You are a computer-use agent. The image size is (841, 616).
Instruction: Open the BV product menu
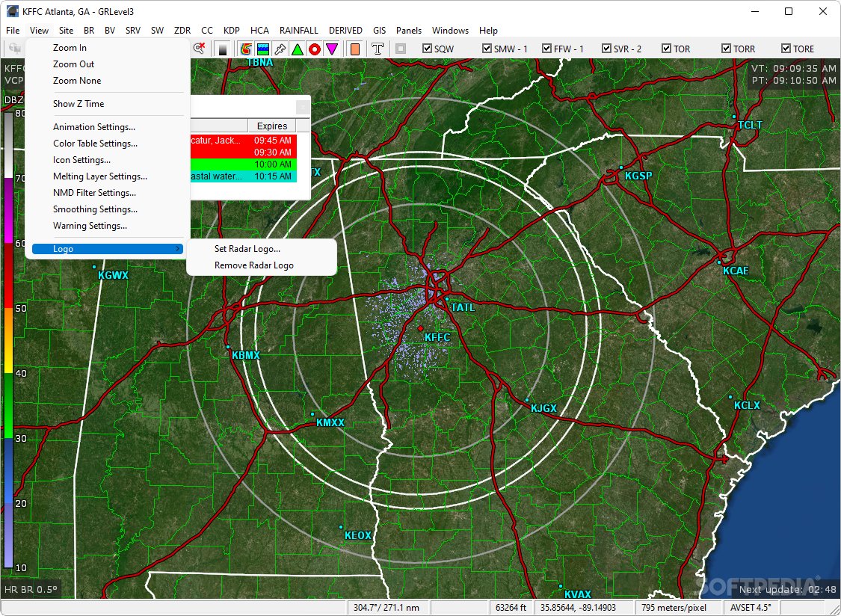[110, 31]
